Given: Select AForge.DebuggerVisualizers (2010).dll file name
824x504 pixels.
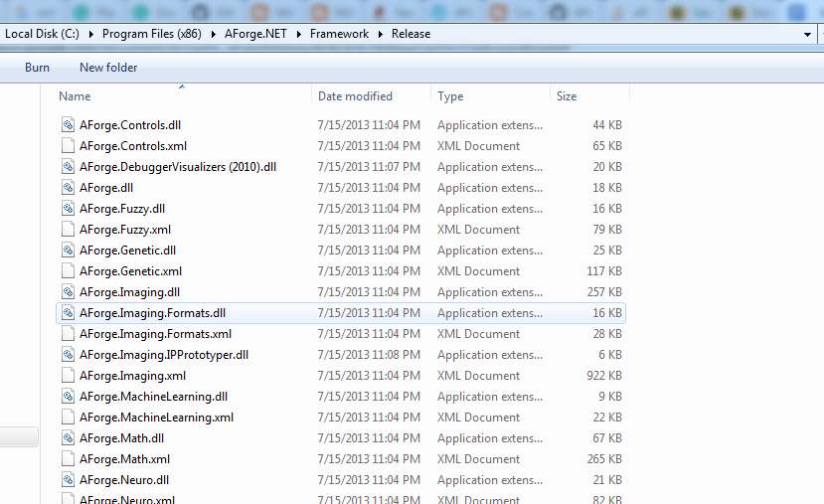Looking at the screenshot, I should (178, 167).
